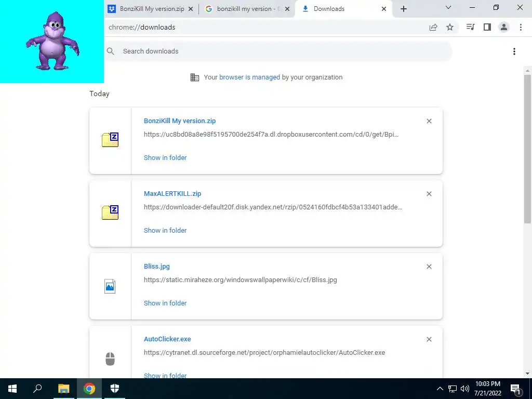
Task: Share this page icon in address bar
Action: coord(433,27)
